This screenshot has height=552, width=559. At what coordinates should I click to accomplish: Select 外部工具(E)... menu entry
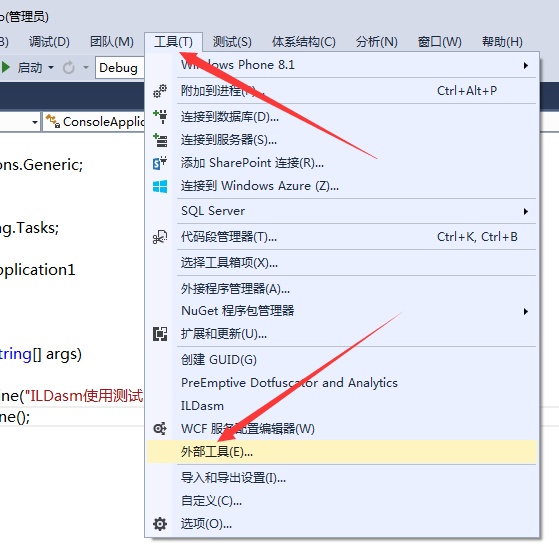coord(342,452)
